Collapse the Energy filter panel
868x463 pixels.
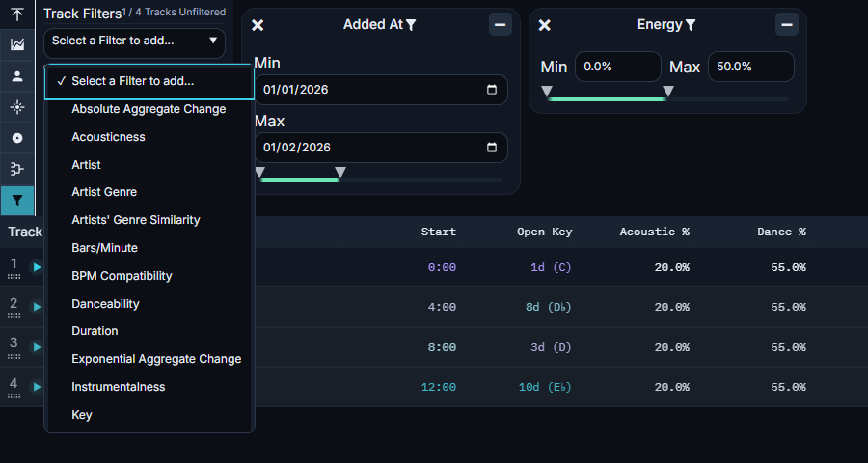(x=787, y=25)
